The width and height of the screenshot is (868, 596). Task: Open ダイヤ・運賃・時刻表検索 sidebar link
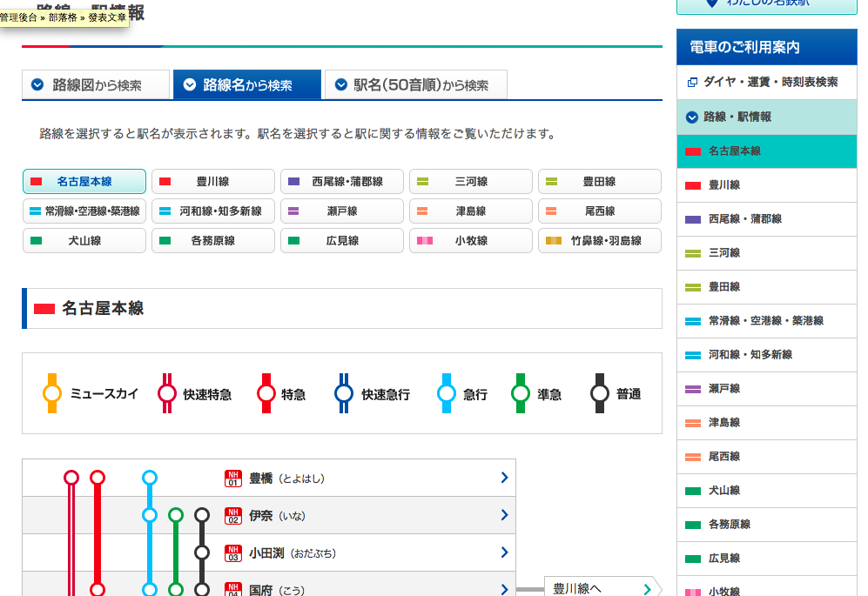click(x=767, y=83)
